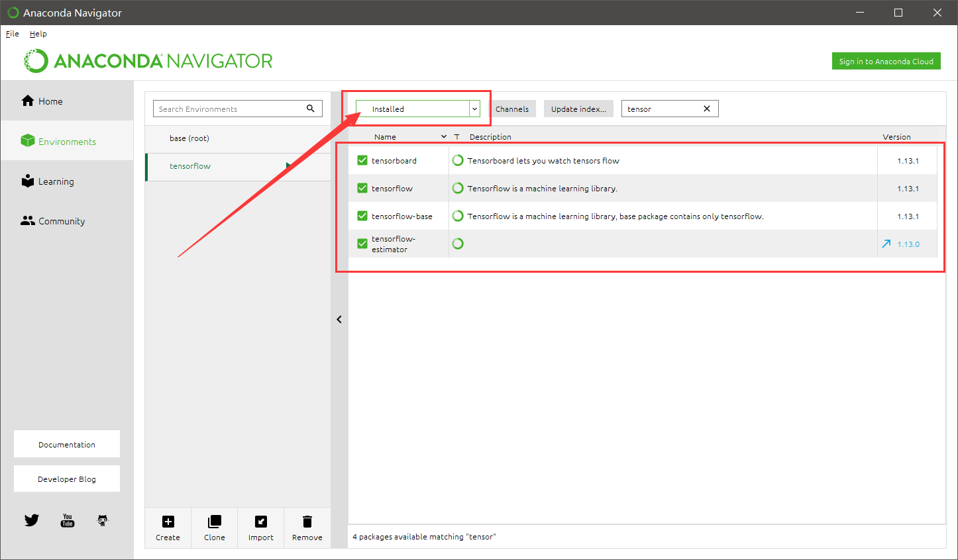This screenshot has height=560, width=958.
Task: Click the Tensorboard lets you watch description
Action: coord(543,161)
